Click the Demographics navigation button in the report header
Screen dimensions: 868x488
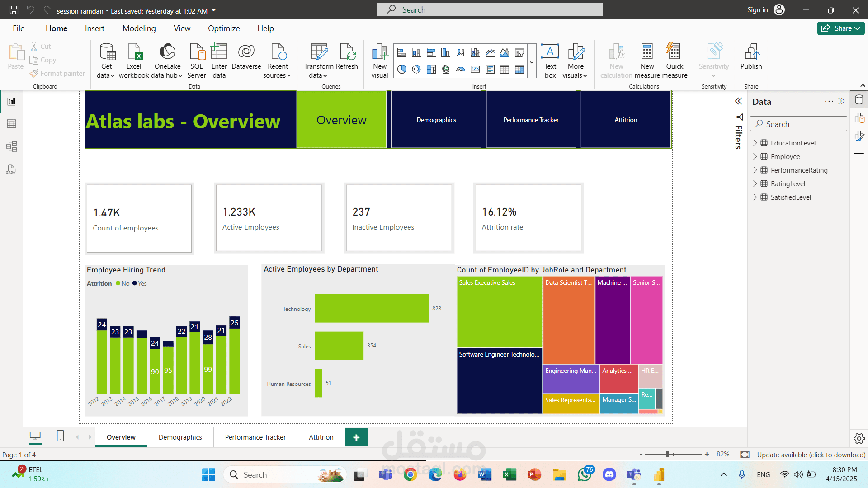[x=436, y=120]
